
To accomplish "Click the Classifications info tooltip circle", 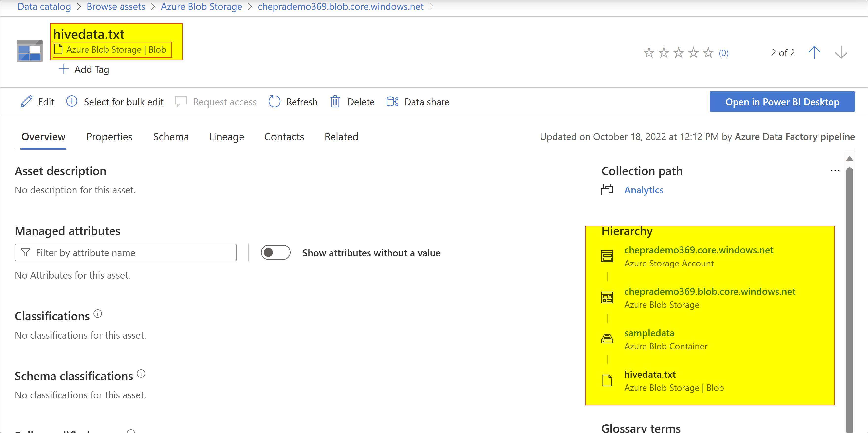I will (x=98, y=314).
